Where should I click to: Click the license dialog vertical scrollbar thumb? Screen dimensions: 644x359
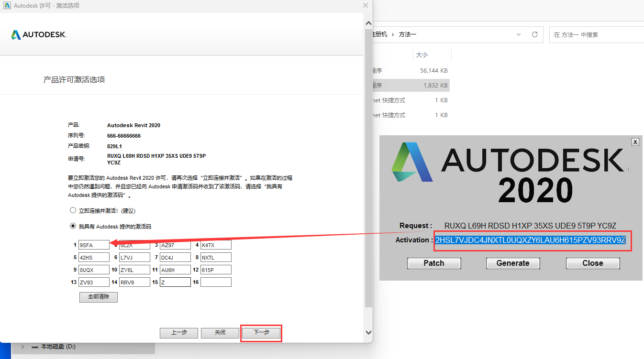click(x=368, y=167)
